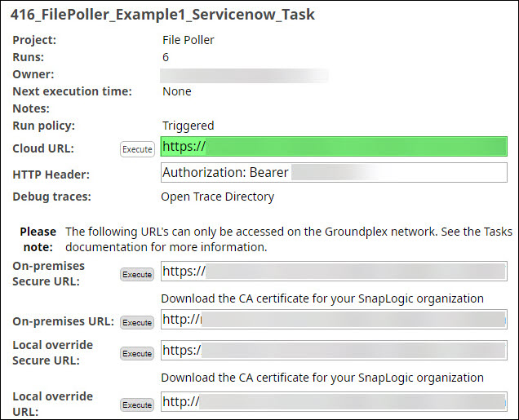Open Trace Directory link
The image size is (519, 420).
217,197
